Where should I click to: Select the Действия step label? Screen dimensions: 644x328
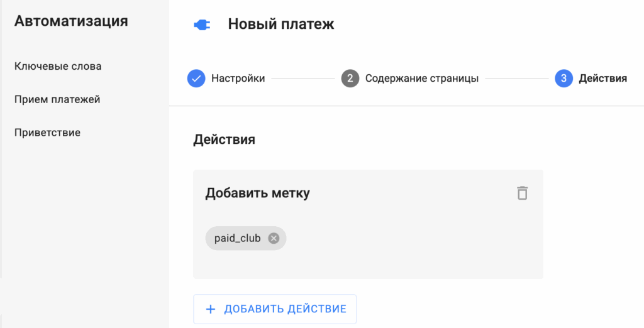(x=603, y=79)
